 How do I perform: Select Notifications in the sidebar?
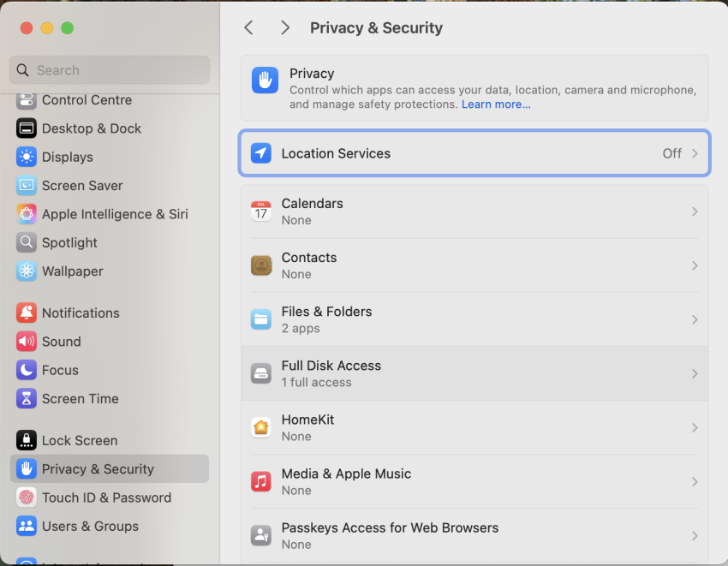[x=81, y=313]
